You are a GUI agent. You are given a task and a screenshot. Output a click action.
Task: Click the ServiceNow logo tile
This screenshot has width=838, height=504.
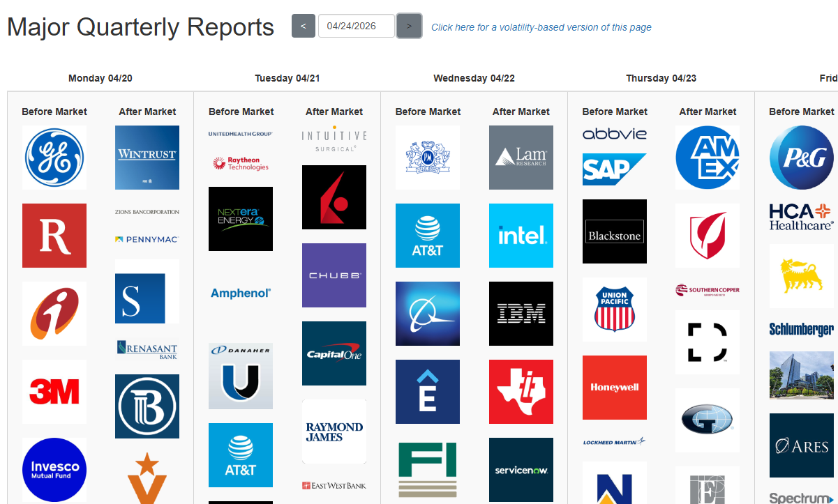click(x=521, y=470)
